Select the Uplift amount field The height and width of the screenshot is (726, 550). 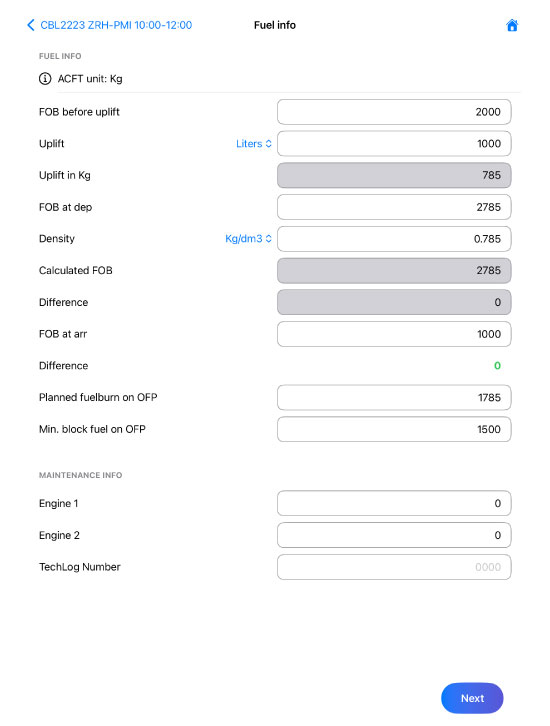394,144
